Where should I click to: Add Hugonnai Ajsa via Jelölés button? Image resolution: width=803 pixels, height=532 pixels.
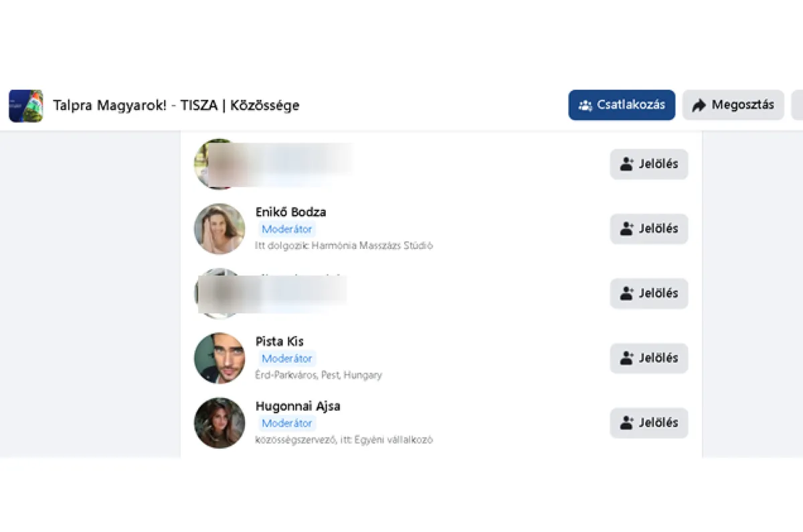click(x=648, y=423)
